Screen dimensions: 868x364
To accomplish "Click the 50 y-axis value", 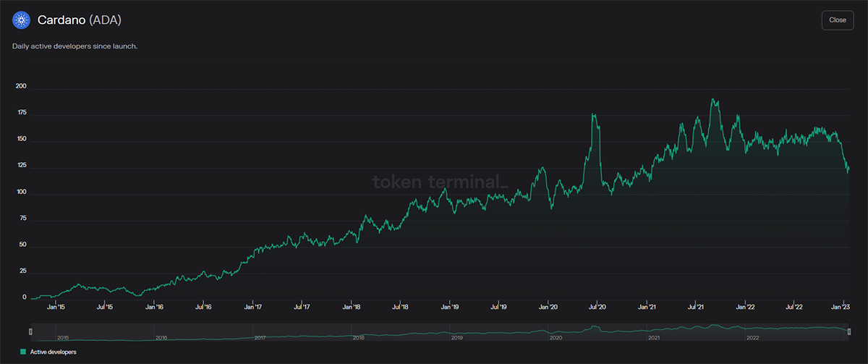I will [x=23, y=245].
